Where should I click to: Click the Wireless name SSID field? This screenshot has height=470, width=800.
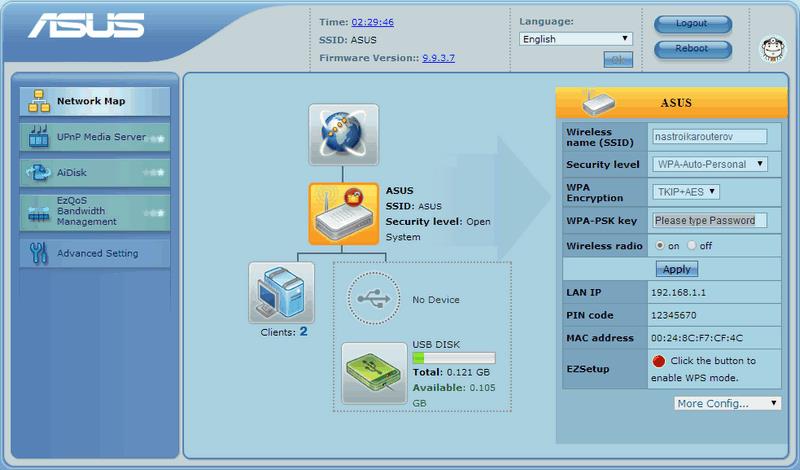point(710,136)
